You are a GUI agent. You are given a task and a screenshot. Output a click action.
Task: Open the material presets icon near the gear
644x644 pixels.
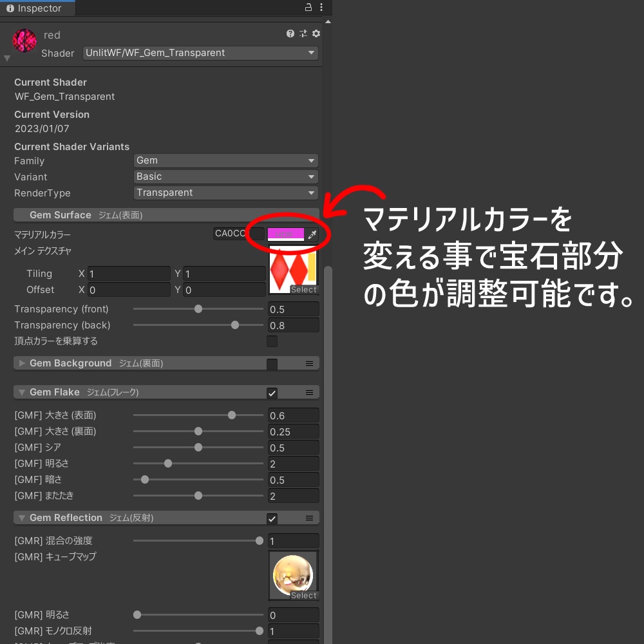[303, 33]
